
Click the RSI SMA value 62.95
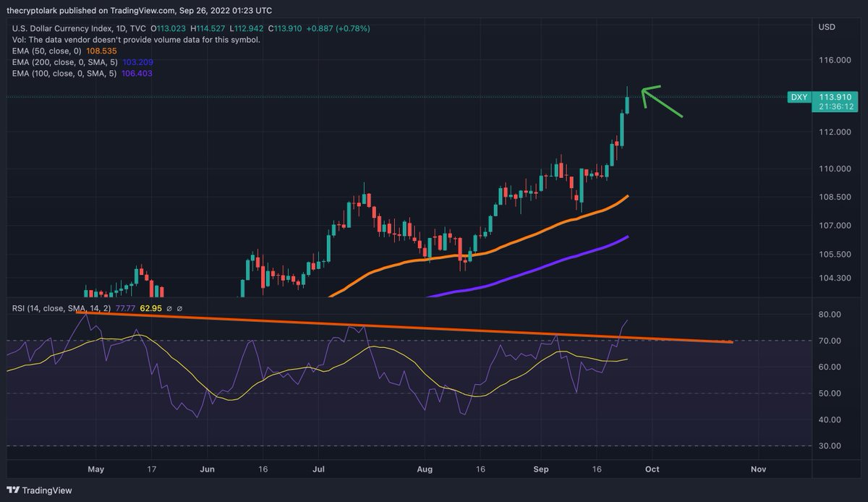tap(150, 309)
